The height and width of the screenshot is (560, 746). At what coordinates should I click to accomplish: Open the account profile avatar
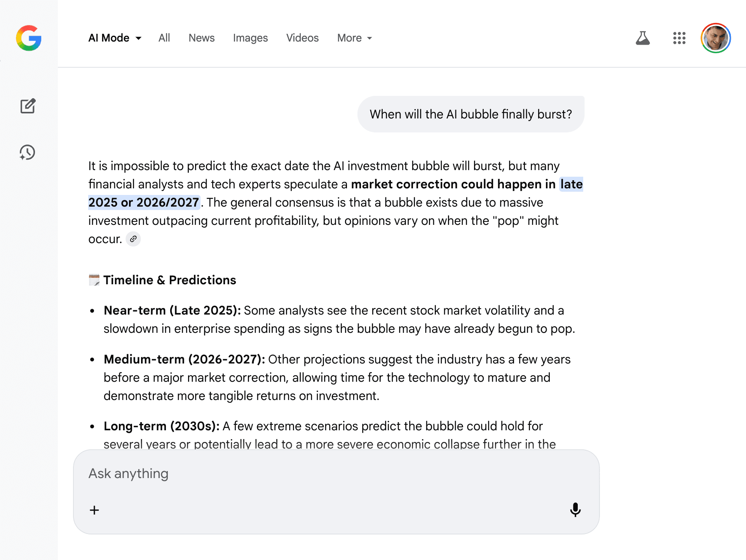tap(716, 38)
